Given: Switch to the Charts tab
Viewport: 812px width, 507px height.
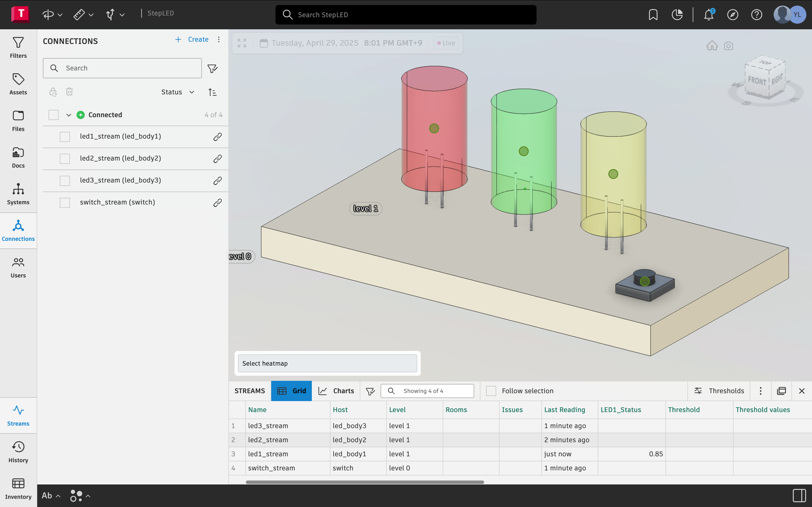Looking at the screenshot, I should coord(336,391).
